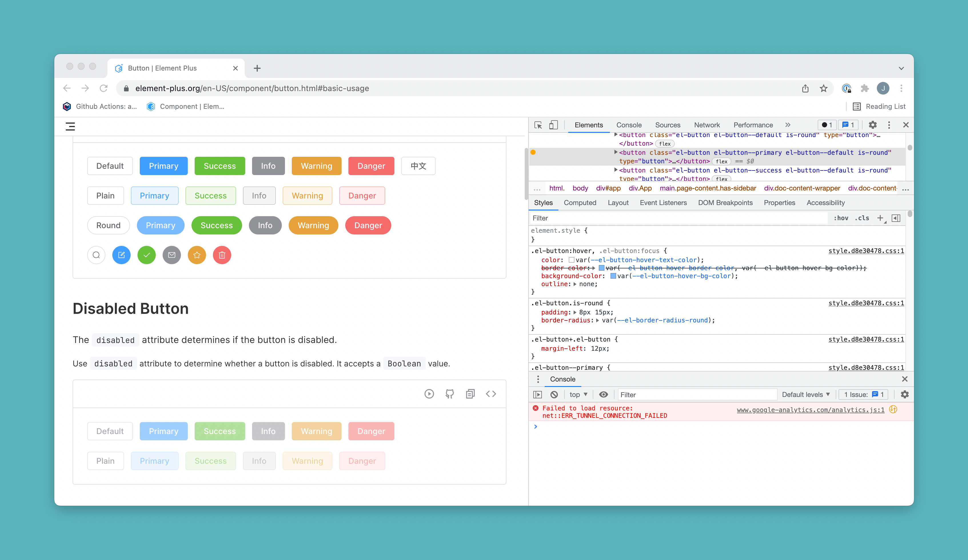Expand the success round button element node
The image size is (968, 560).
click(616, 170)
